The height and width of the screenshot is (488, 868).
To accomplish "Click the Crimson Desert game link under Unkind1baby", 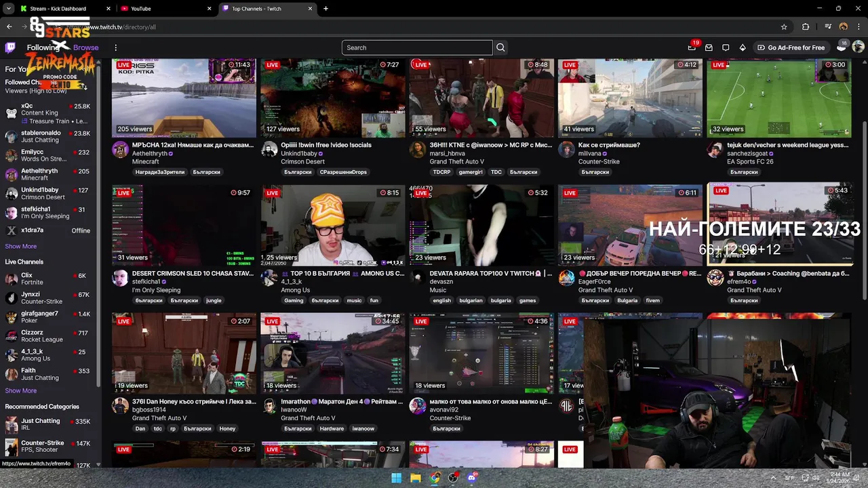I will [x=302, y=162].
